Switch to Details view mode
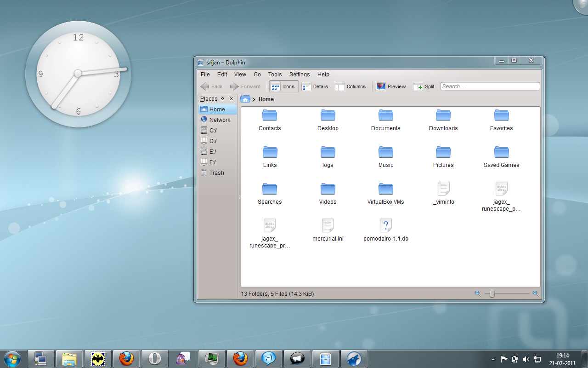588x368 pixels. (315, 86)
